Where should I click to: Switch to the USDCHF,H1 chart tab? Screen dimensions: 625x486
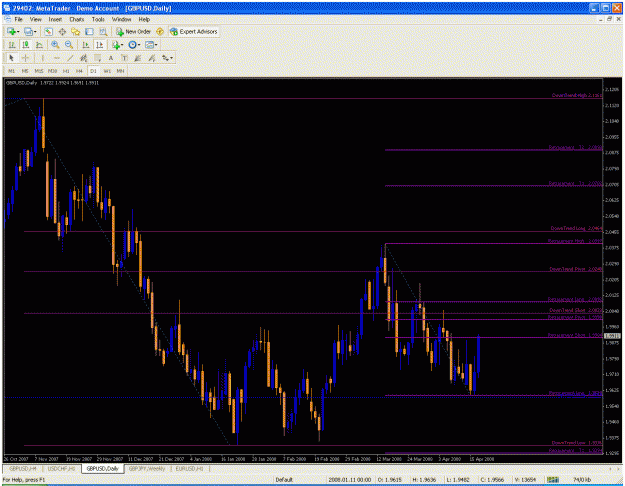click(x=61, y=468)
